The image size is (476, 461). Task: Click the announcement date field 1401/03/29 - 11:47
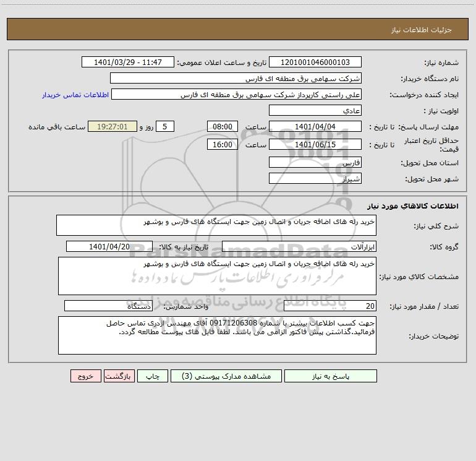pyautogui.click(x=128, y=62)
